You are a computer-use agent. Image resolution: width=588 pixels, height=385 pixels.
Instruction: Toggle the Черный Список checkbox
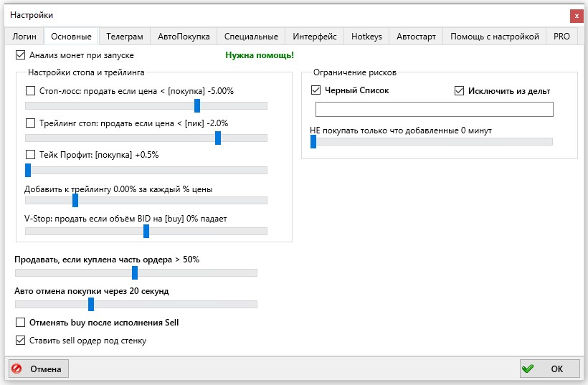click(316, 90)
